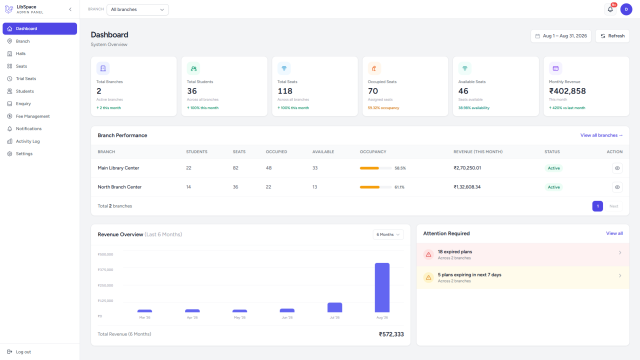Open 5 plans expiring in next 7 days
Image resolution: width=640 pixels, height=360 pixels.
(x=523, y=278)
